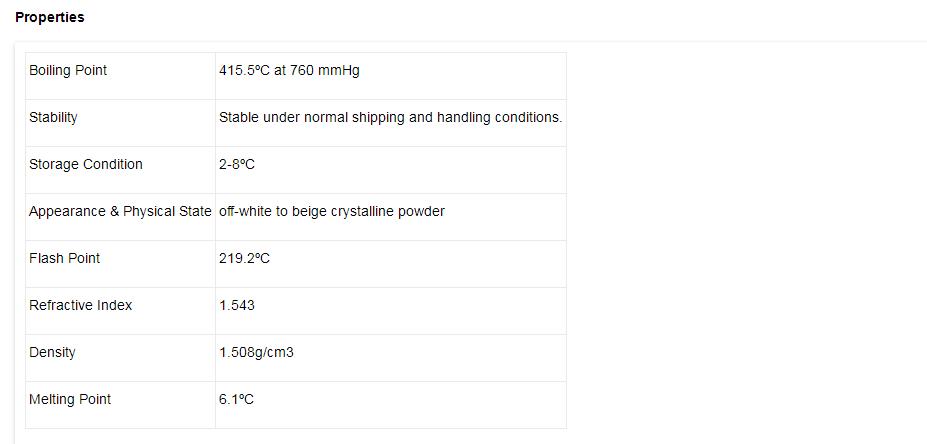Click the 1.508g/cm3 density value

[x=256, y=352]
